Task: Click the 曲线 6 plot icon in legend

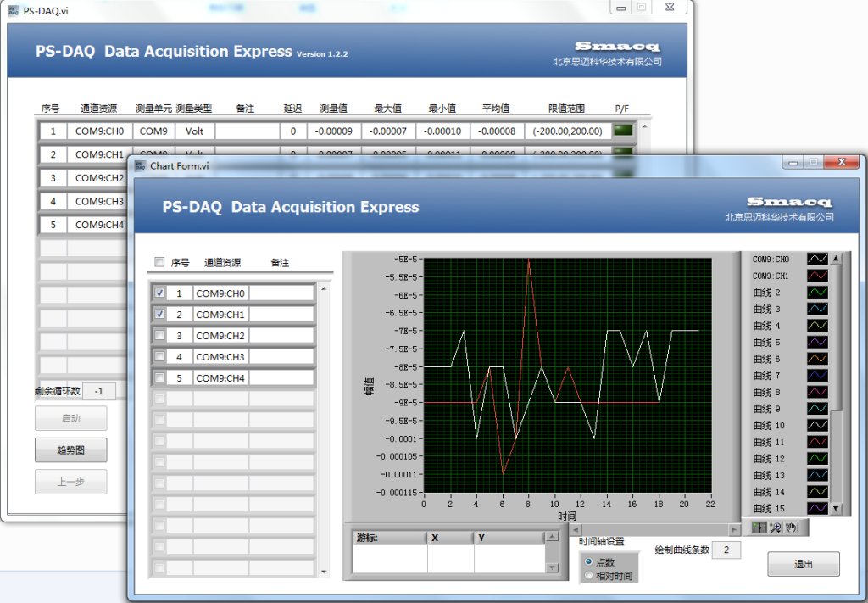Action: [x=817, y=359]
